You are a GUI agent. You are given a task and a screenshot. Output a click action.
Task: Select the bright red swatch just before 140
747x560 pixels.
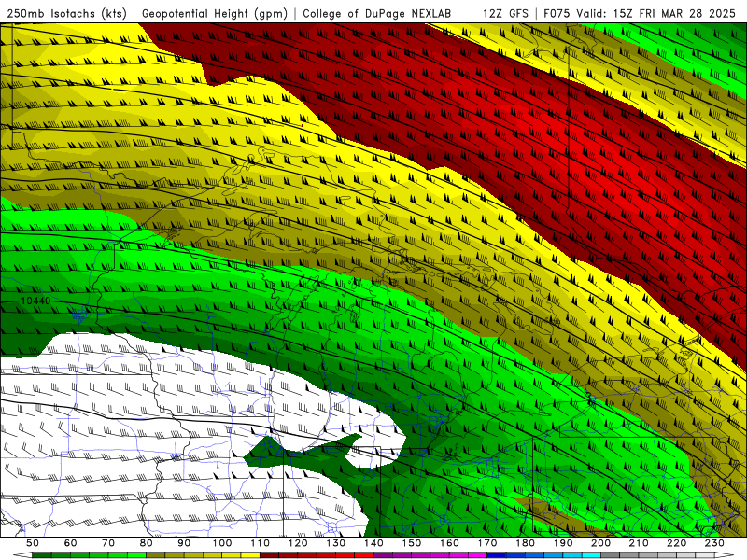pyautogui.click(x=364, y=555)
